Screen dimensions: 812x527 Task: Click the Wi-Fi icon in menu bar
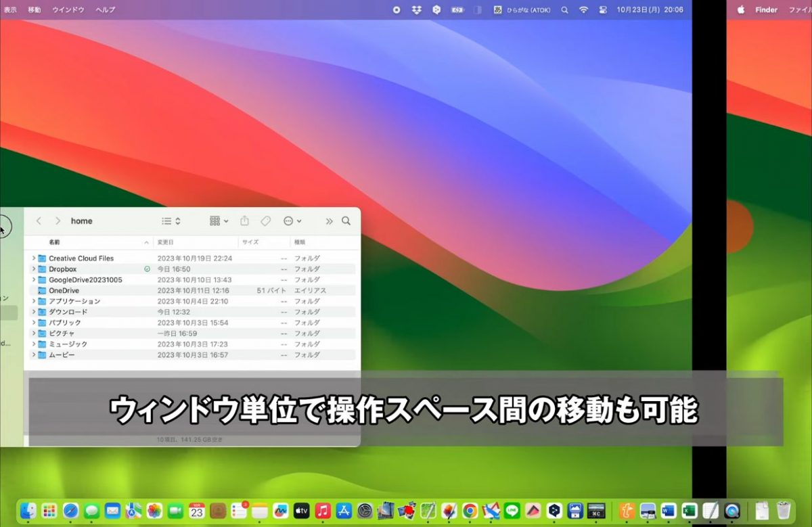click(x=583, y=10)
